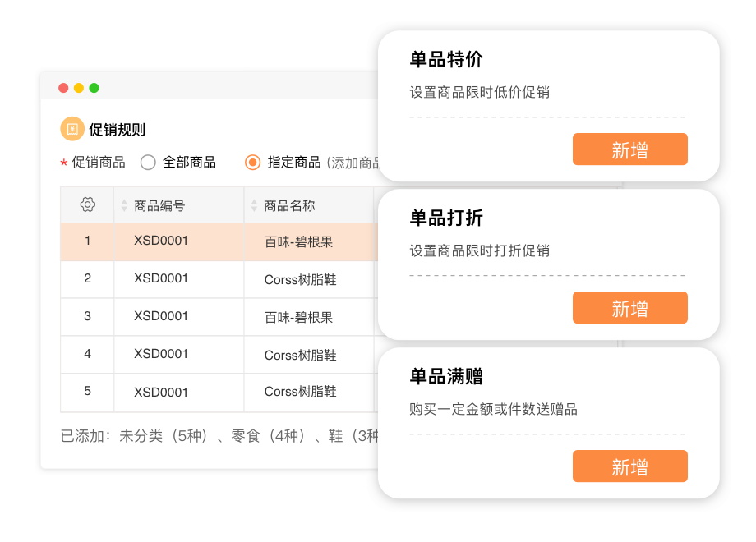Click 新增 button under 单品特价
756x542 pixels.
click(x=629, y=149)
